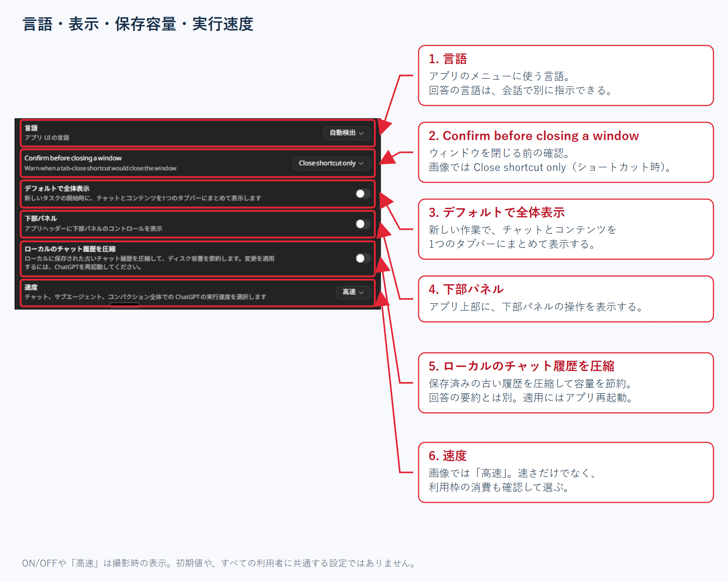The image size is (728, 582).
Task: Click annotation heading 1. 言語
Action: coord(448,59)
